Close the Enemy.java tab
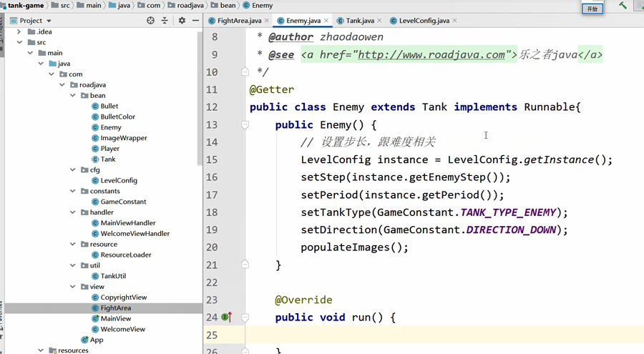The image size is (644, 354). pyautogui.click(x=326, y=21)
